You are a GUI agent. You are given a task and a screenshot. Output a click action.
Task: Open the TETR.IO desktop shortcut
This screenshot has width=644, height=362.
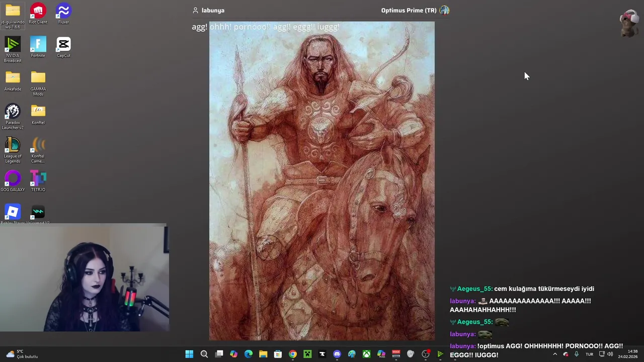click(38, 181)
